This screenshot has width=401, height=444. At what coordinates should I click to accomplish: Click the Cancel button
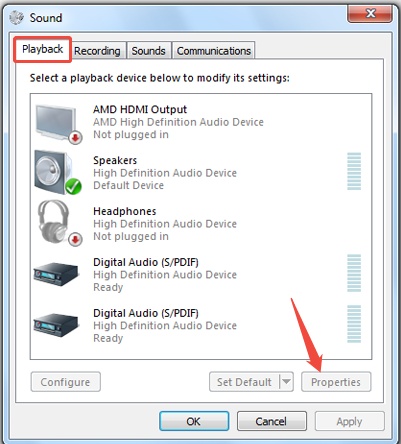pos(271,421)
